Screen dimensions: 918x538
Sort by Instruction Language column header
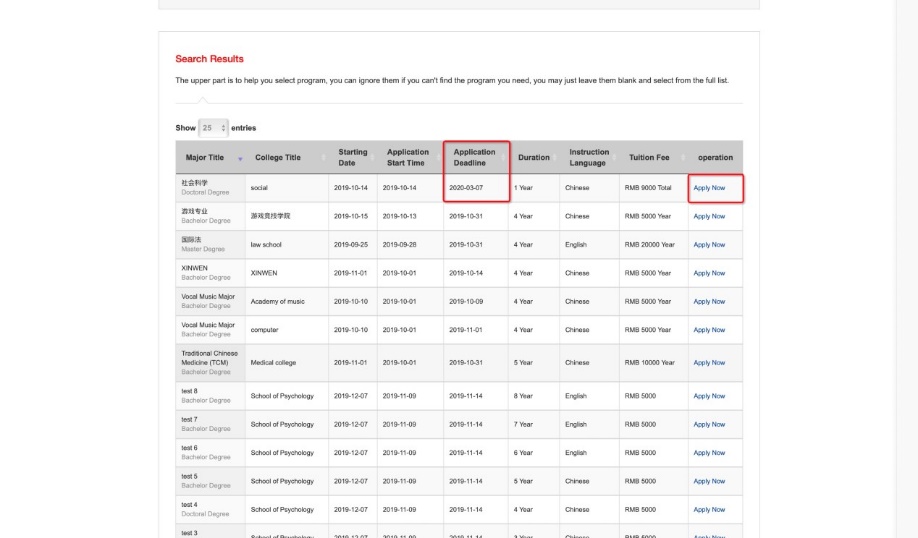click(588, 157)
